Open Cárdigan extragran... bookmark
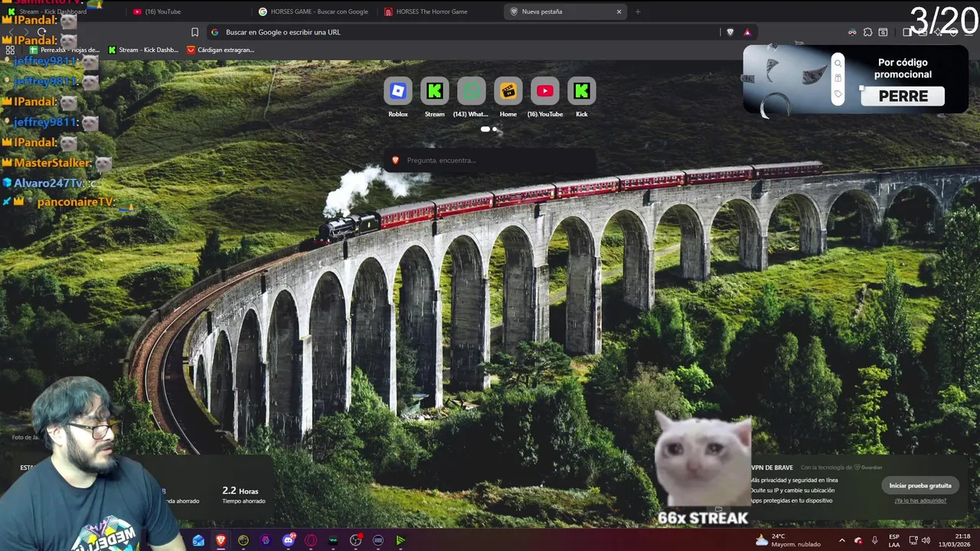This screenshot has width=980, height=551. (220, 50)
